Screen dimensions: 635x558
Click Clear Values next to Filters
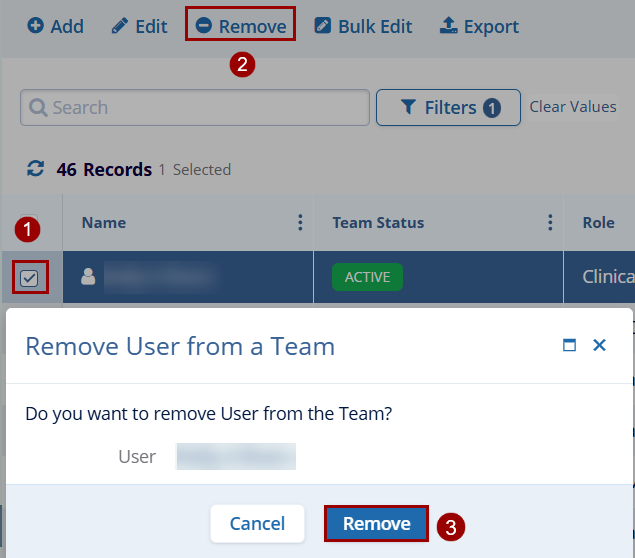click(573, 107)
